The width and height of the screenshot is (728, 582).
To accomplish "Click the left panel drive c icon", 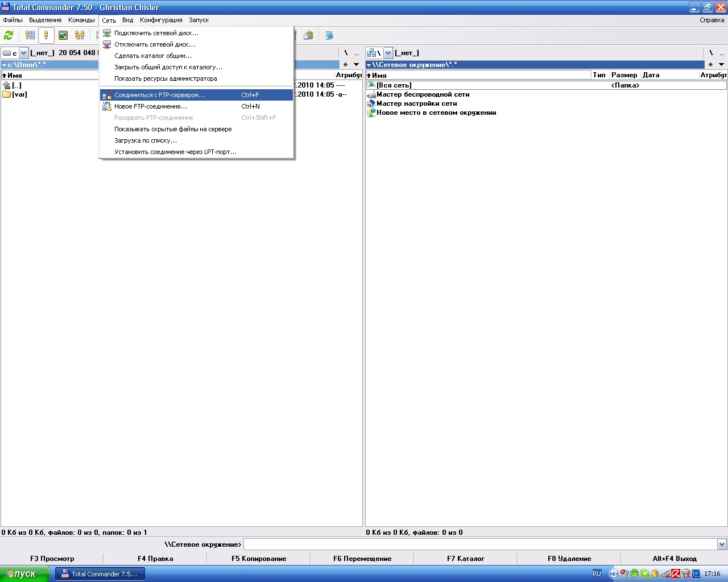I will click(7, 53).
